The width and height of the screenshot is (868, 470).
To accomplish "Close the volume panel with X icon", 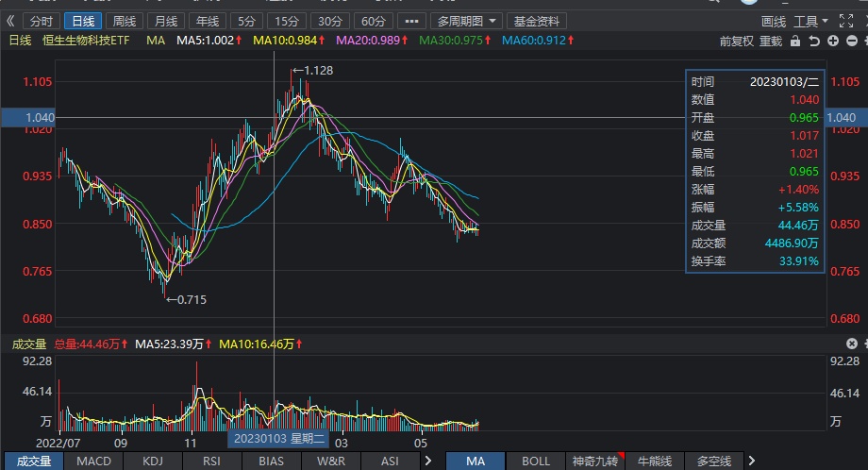I will point(852,344).
